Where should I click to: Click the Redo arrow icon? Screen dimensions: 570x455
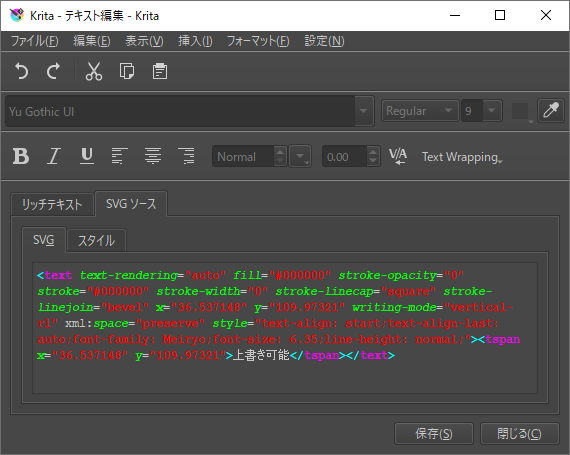pos(54,71)
